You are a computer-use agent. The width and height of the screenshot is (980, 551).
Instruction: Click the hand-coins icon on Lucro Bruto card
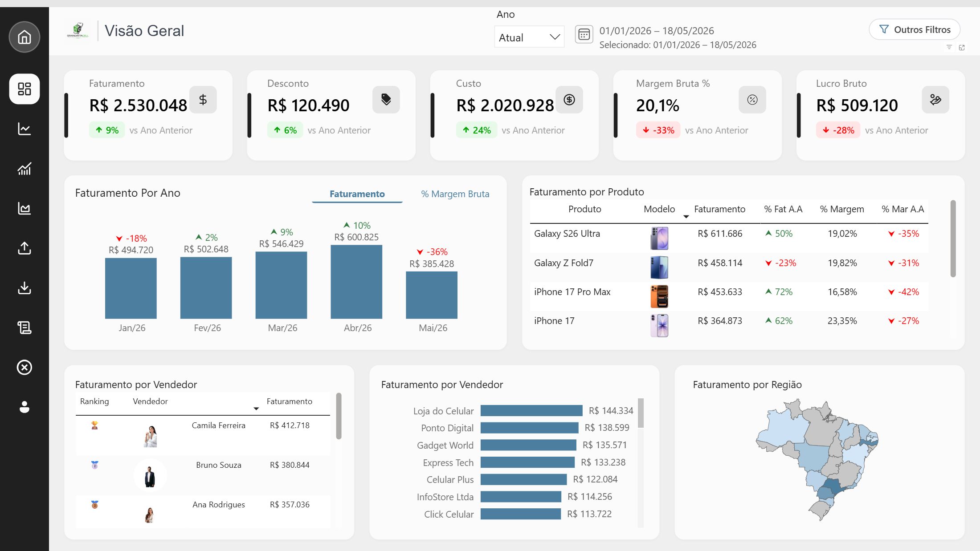(x=935, y=100)
